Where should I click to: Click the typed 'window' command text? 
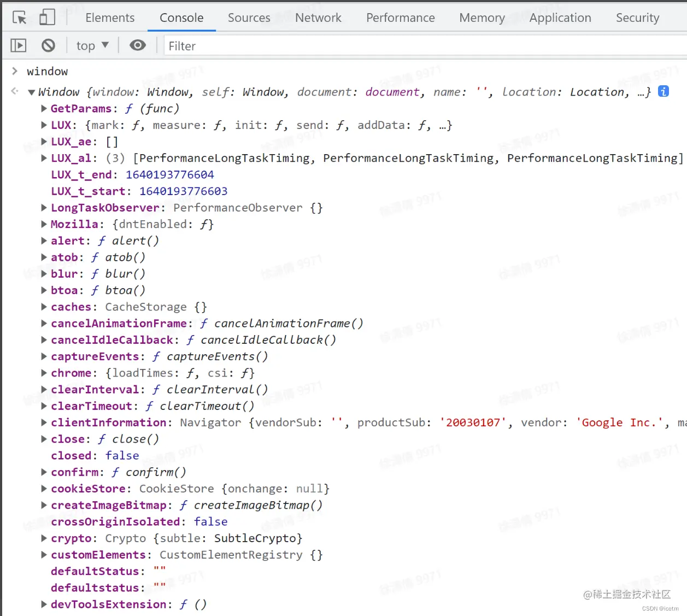48,71
